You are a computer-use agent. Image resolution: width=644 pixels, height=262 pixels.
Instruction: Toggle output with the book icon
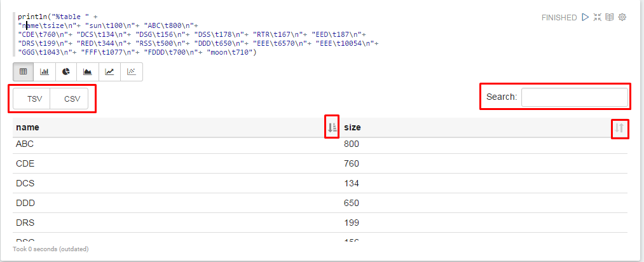pyautogui.click(x=609, y=17)
